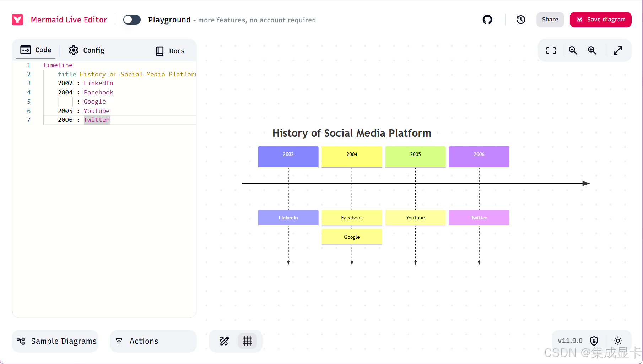
Task: Click line number 7 in the gutter
Action: pyautogui.click(x=29, y=120)
